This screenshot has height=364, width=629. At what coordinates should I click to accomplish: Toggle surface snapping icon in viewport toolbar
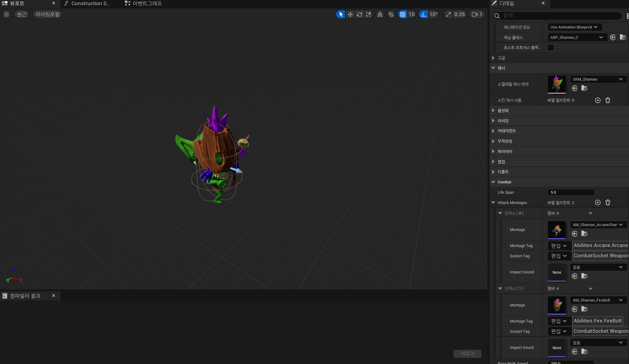click(391, 14)
